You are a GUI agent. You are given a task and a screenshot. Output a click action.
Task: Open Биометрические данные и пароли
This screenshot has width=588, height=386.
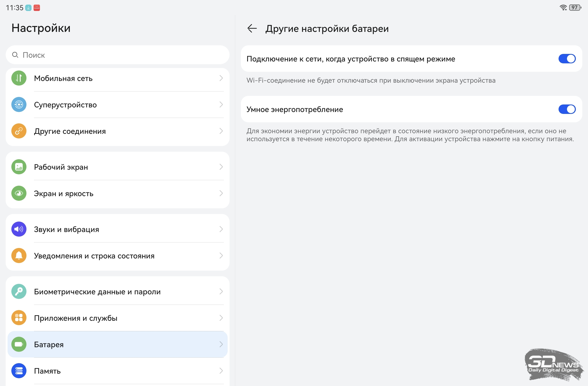pos(97,291)
